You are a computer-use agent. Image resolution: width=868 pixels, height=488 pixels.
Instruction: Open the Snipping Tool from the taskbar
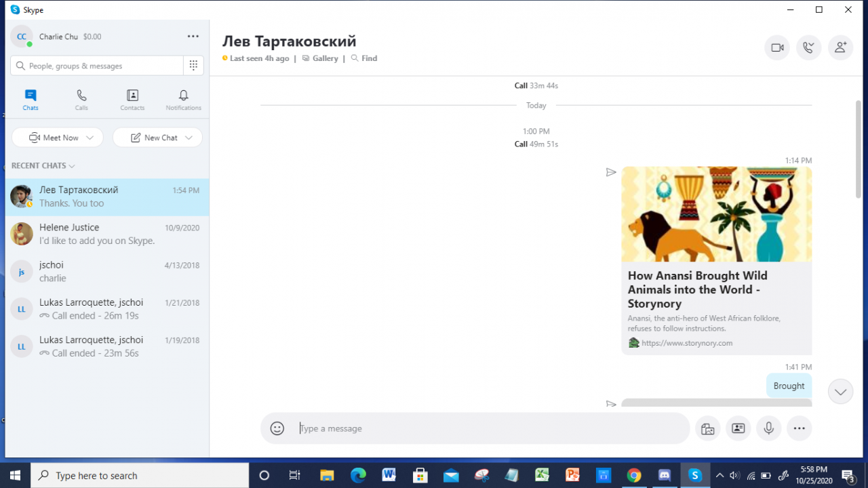tap(481, 475)
